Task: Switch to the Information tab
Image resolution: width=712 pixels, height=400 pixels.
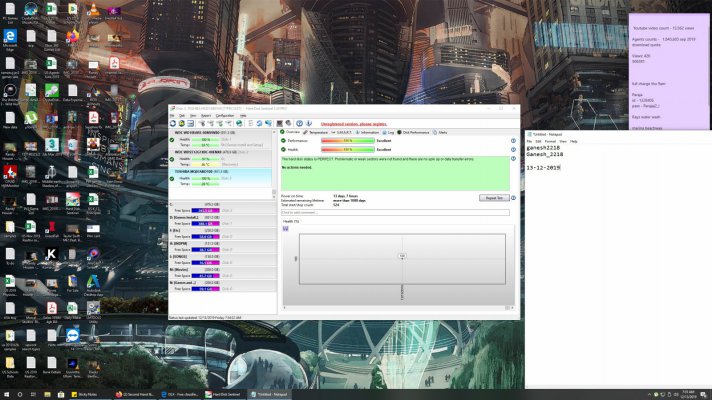Action: click(367, 133)
